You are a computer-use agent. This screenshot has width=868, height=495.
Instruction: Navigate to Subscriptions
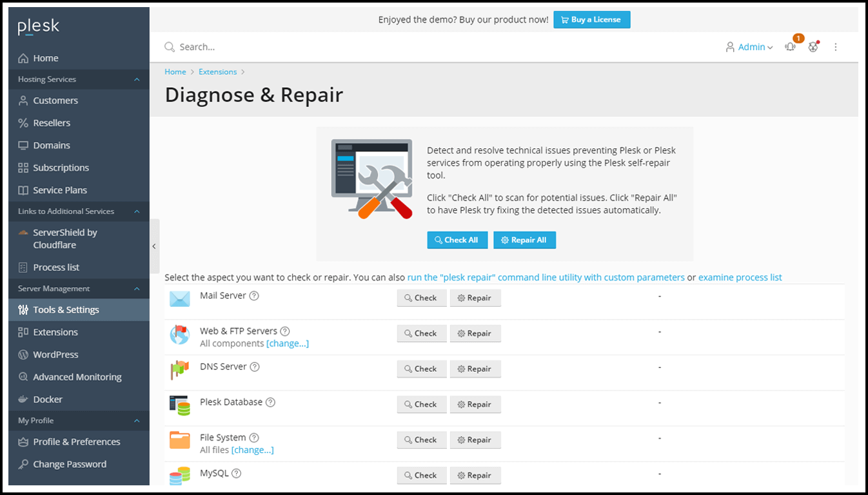pos(79,168)
